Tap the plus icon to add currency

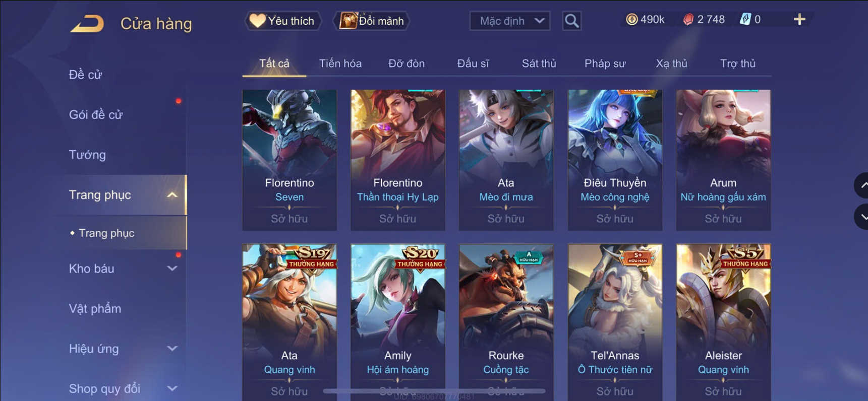(x=799, y=20)
